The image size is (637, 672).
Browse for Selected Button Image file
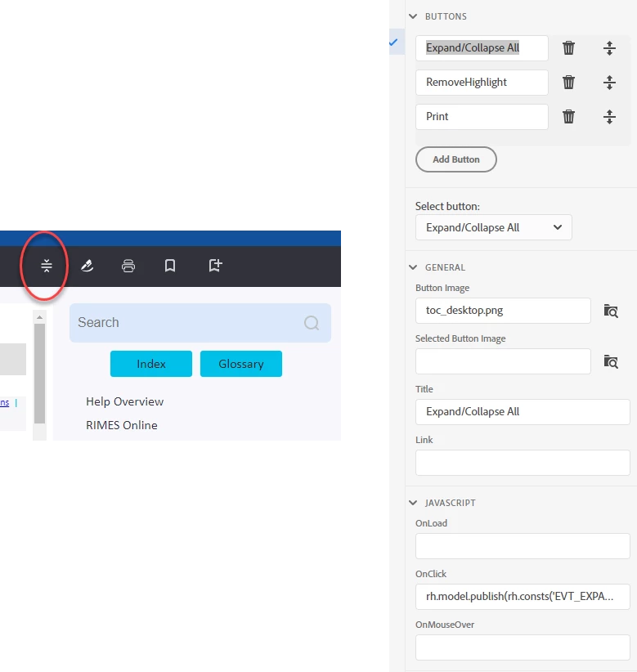610,361
